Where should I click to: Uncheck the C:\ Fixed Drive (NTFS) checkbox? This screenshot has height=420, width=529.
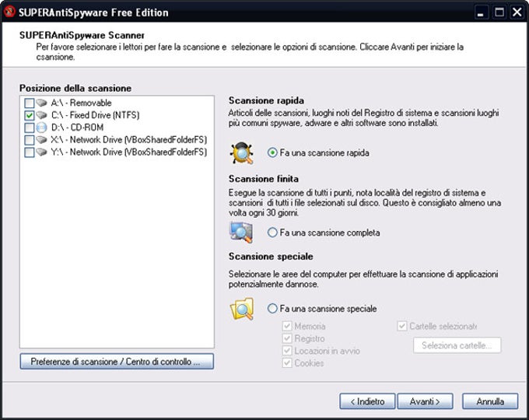pos(30,115)
